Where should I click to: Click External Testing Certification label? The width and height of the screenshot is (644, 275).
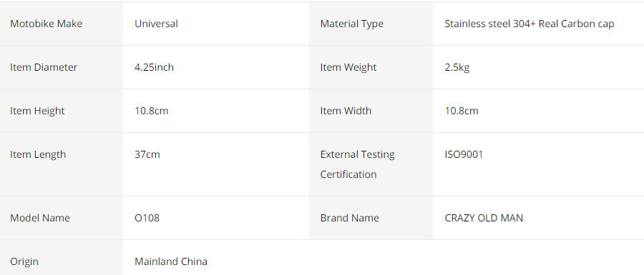coord(357,164)
